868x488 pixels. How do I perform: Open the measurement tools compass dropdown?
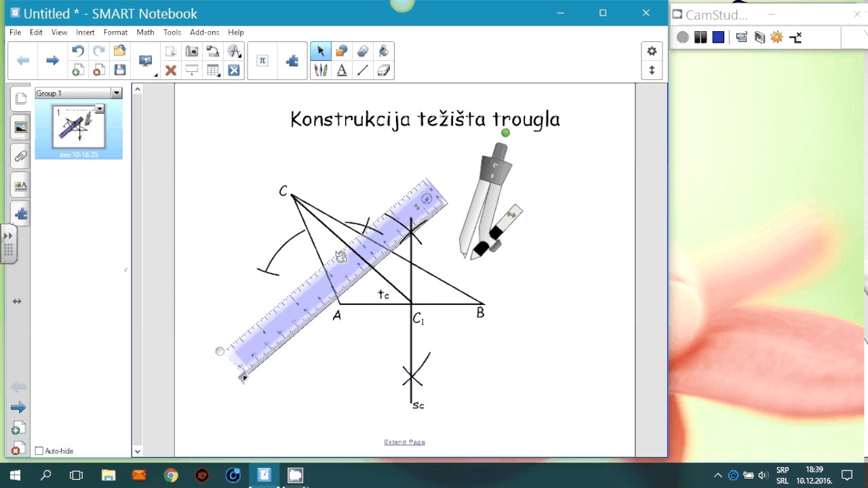point(235,51)
